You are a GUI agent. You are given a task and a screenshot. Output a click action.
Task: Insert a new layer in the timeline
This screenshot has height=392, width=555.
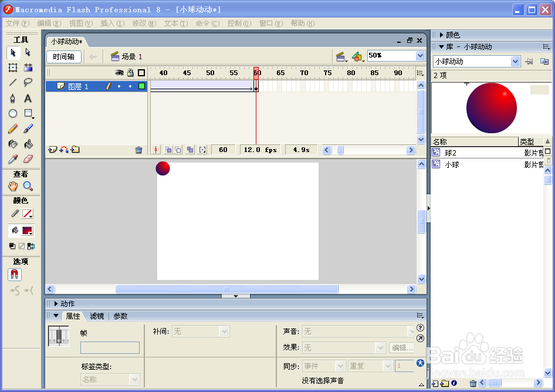click(x=53, y=150)
